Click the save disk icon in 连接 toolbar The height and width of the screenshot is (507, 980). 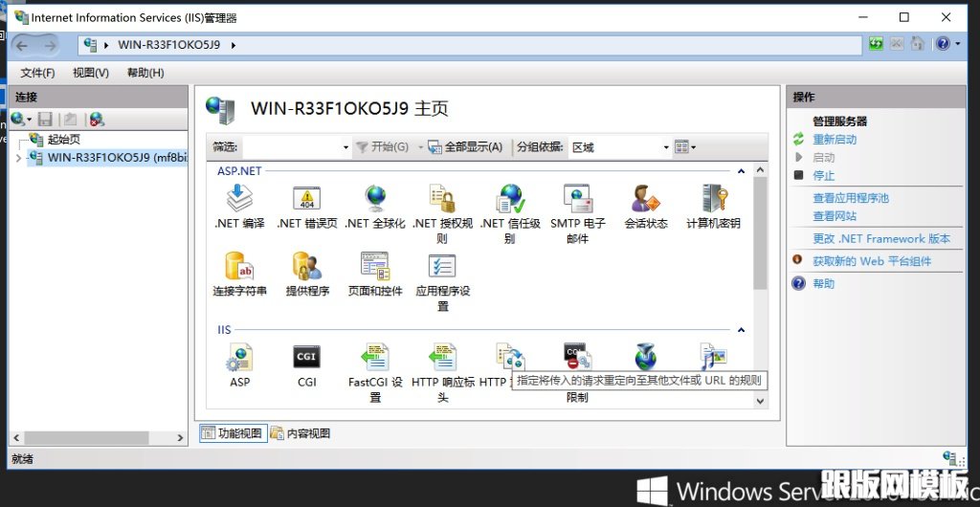tap(45, 119)
